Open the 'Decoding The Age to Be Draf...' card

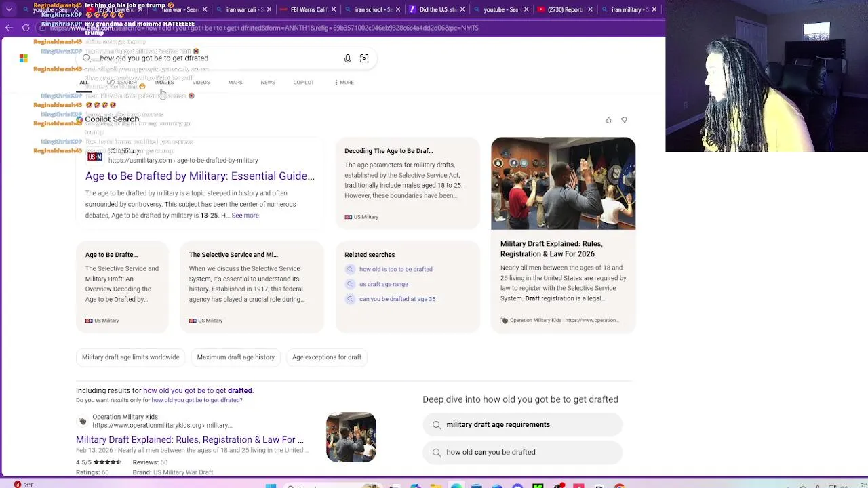pyautogui.click(x=408, y=183)
